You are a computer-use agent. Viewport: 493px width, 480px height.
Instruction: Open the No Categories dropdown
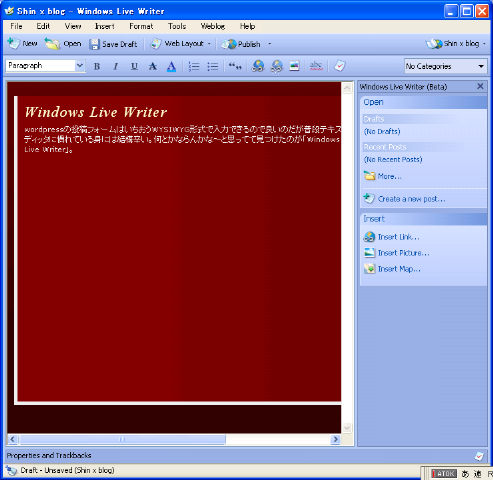click(481, 66)
